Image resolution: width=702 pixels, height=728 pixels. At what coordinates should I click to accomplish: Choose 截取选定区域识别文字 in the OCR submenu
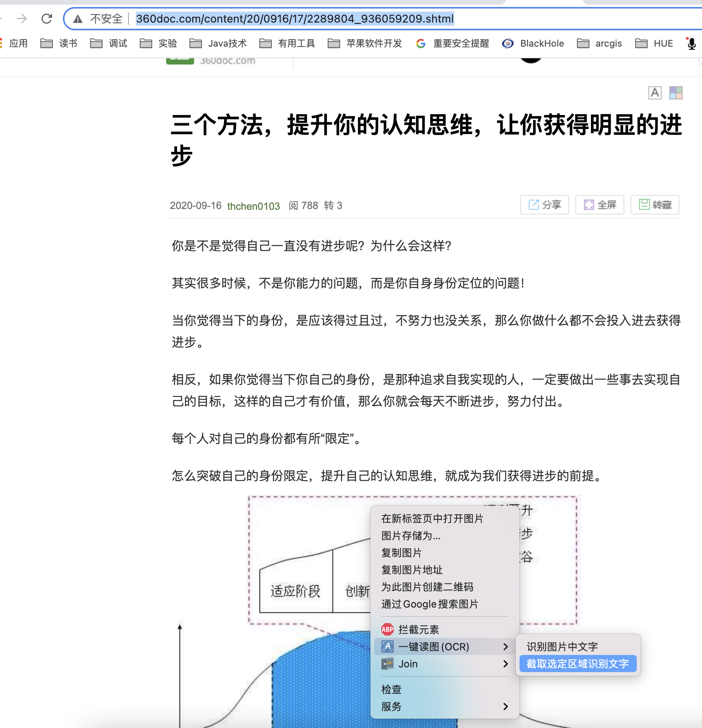[577, 664]
